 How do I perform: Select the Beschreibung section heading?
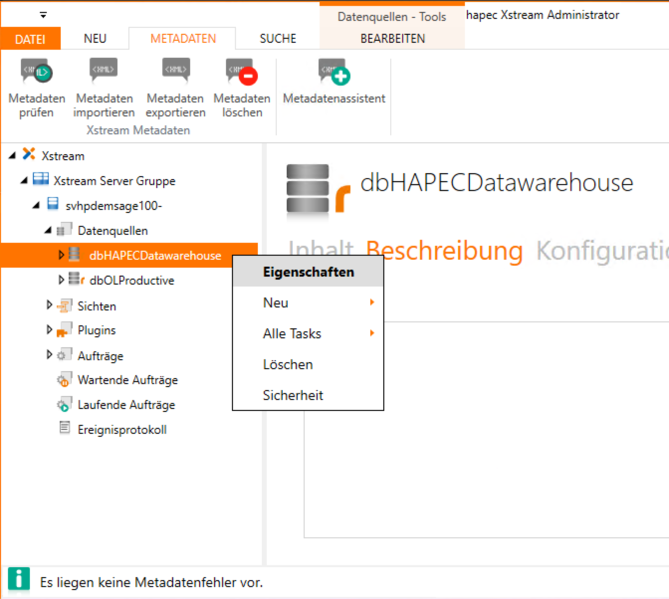[x=444, y=251]
